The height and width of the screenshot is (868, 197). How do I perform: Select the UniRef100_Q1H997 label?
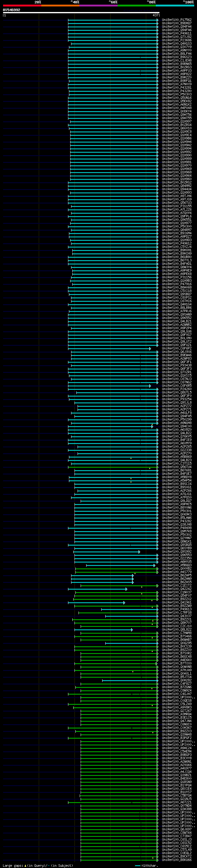176,121
